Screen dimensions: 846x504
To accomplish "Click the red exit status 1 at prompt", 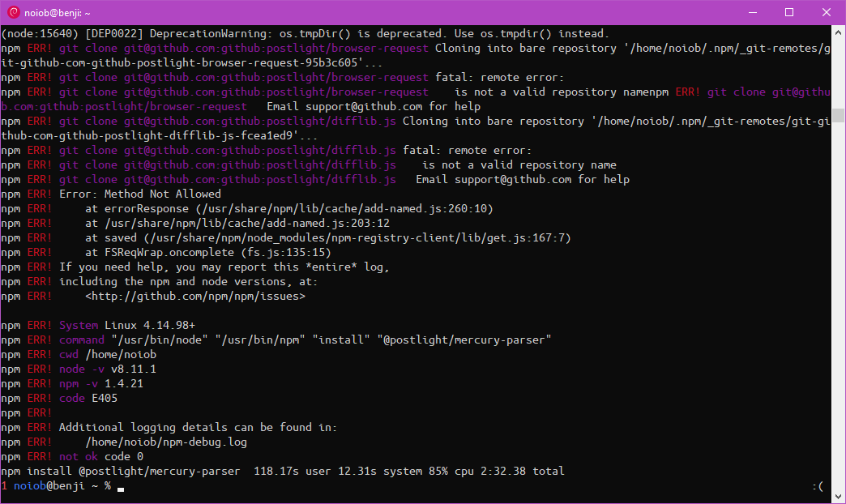I will [x=4, y=486].
